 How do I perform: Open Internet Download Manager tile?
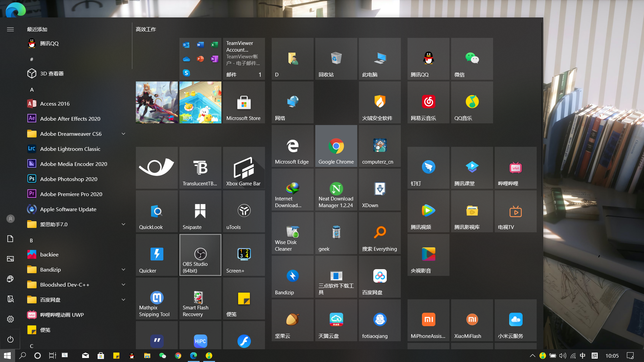[x=292, y=189]
